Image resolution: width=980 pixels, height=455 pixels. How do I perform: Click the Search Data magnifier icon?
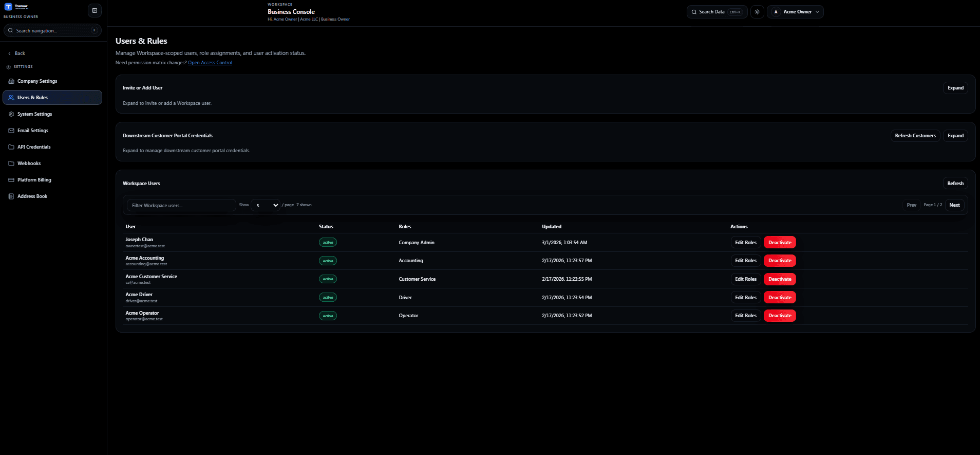coord(694,12)
